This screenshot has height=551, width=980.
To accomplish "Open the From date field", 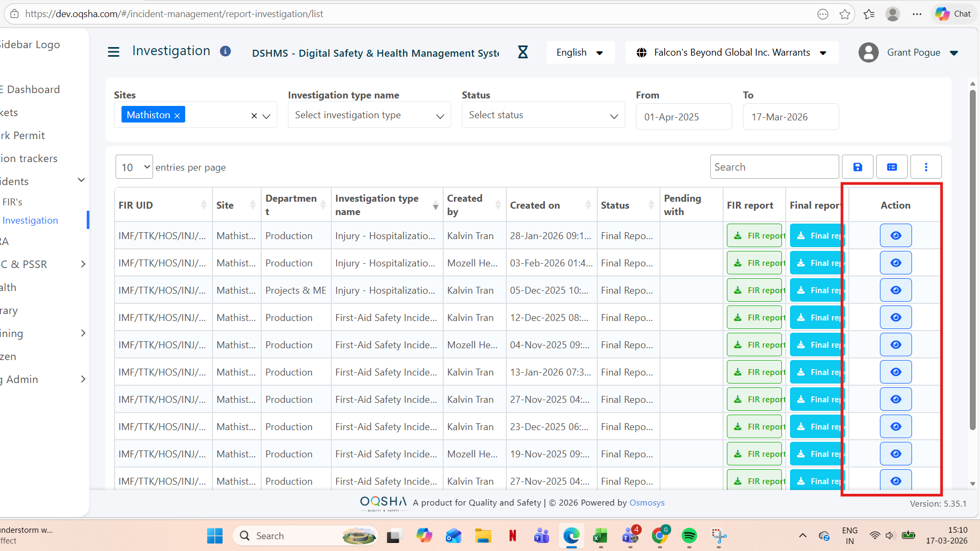I will 683,117.
